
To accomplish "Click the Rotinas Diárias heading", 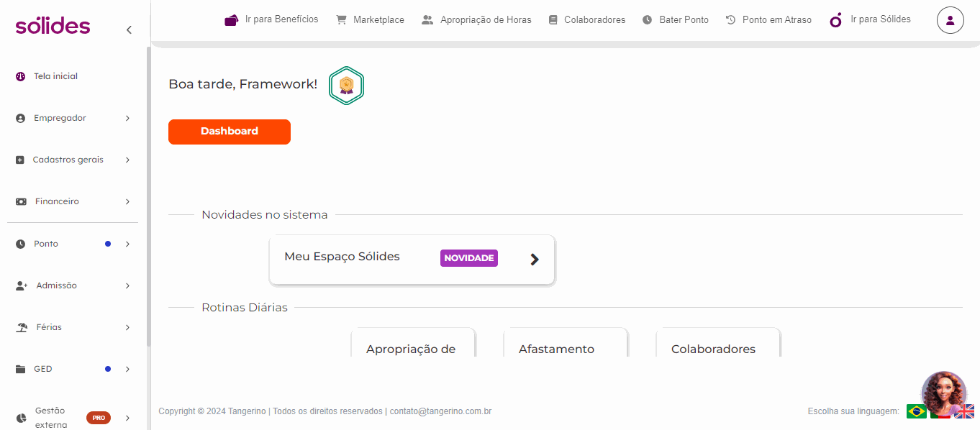I will 245,308.
